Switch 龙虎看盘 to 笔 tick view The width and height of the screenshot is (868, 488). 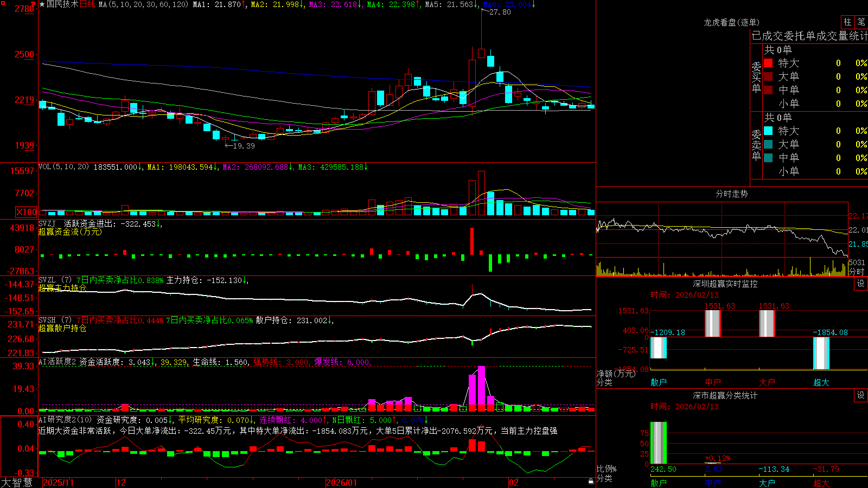pyautogui.click(x=861, y=22)
